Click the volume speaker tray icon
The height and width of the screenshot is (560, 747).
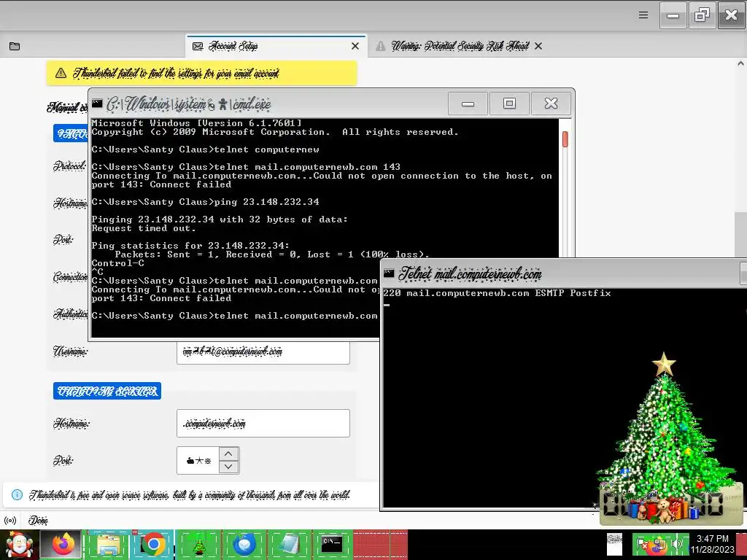676,544
